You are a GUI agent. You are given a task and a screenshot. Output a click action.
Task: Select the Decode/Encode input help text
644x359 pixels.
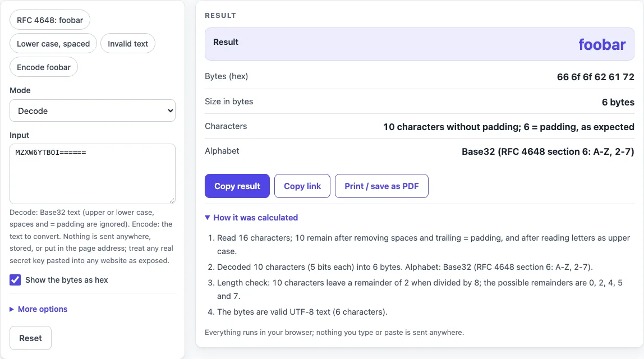(91, 236)
